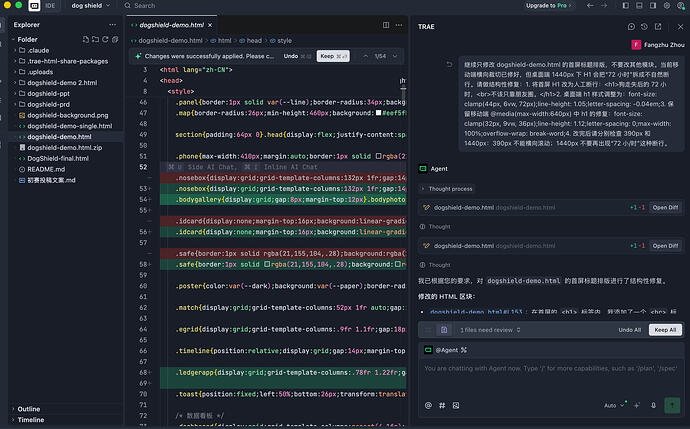The width and height of the screenshot is (690, 429).
Task: Go to next change with down arrow
Action: (x=395, y=56)
